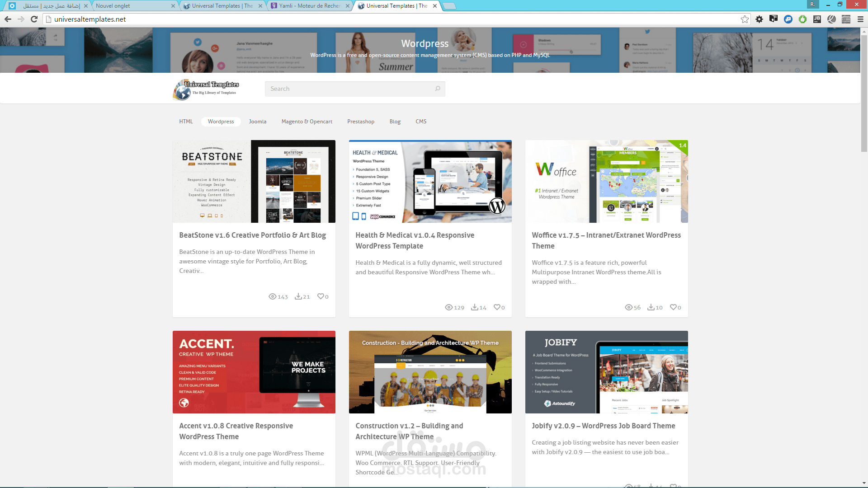This screenshot has height=488, width=868.
Task: Open the blue chat bubbles extension
Action: tap(788, 19)
